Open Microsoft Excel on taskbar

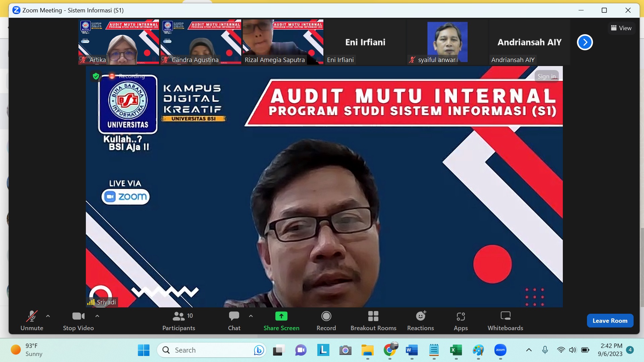pyautogui.click(x=456, y=350)
